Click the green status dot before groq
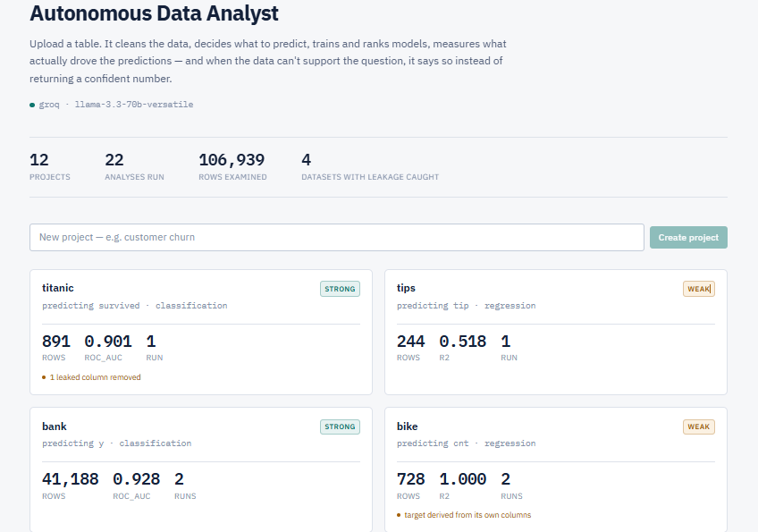Image resolution: width=758 pixels, height=532 pixels. pos(32,105)
